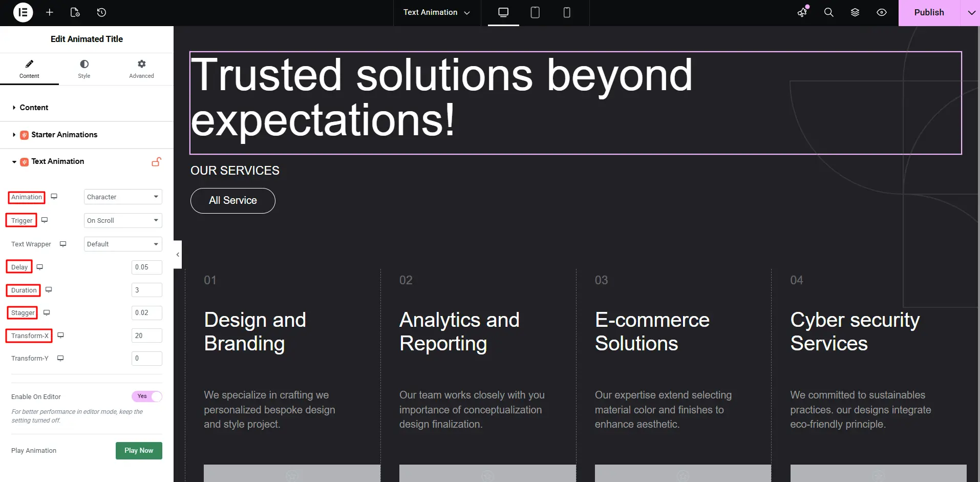The height and width of the screenshot is (482, 980).
Task: Open the Trigger On Scroll dropdown
Action: (x=123, y=221)
